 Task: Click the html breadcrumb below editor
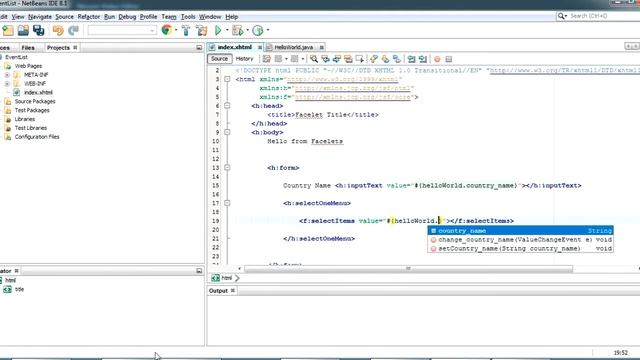226,278
